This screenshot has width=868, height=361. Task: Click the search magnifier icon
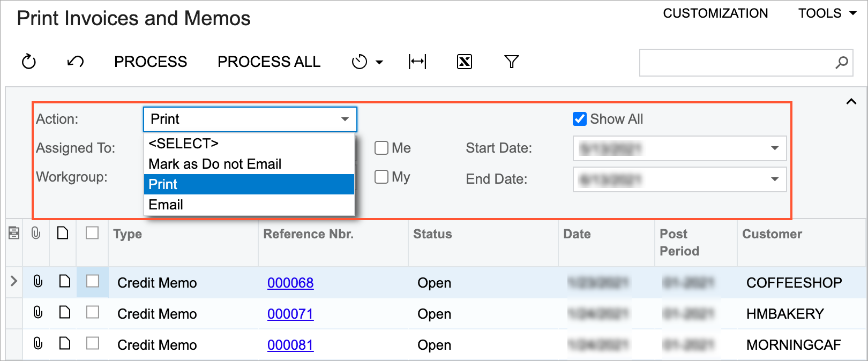[x=841, y=63]
